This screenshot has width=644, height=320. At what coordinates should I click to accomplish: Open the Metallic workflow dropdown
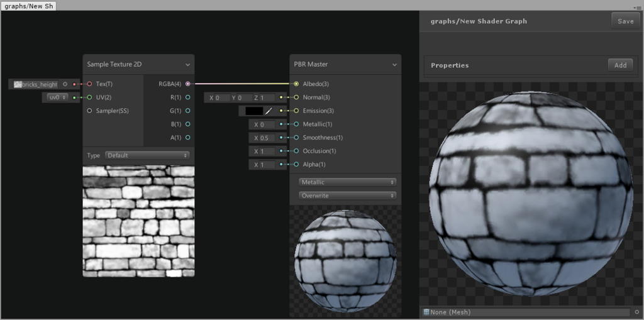coord(347,182)
